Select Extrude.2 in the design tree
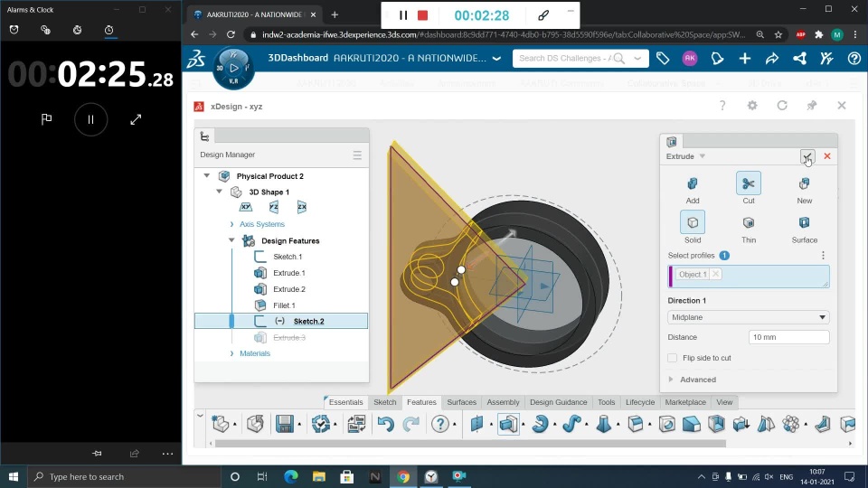 289,289
